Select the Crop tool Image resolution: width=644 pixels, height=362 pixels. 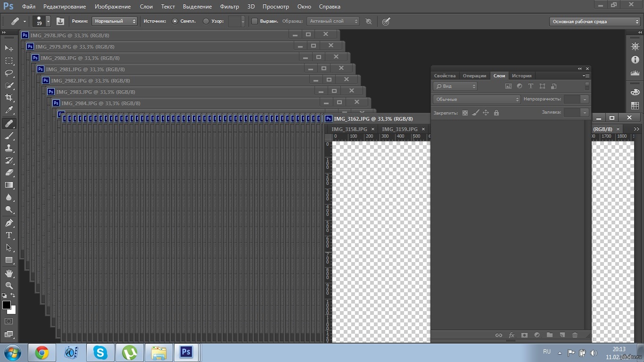point(9,98)
